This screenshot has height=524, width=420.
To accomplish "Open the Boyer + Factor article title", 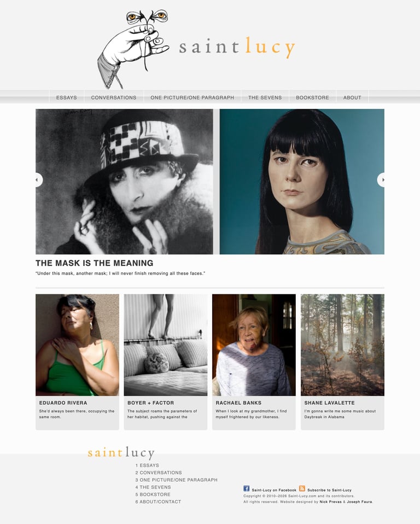I will (150, 403).
